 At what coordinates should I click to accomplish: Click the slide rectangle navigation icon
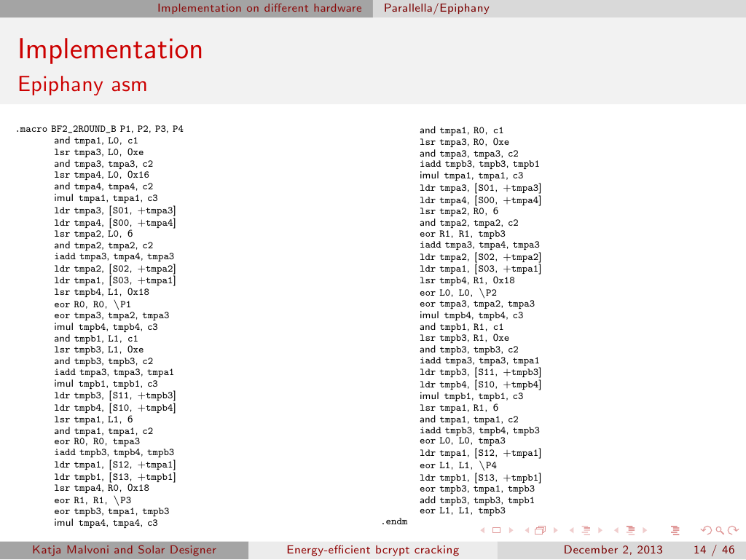tap(496, 530)
